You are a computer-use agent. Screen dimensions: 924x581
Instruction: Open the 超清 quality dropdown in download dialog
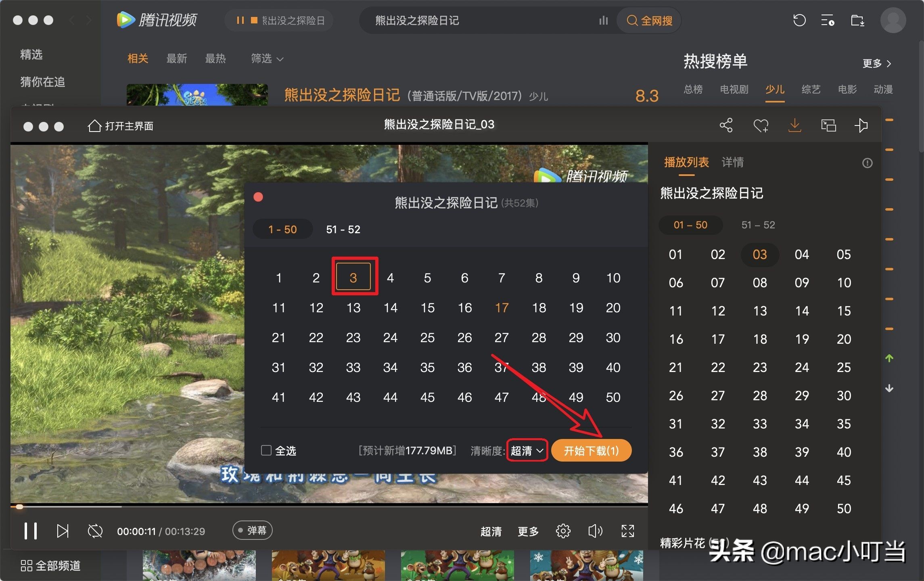(527, 450)
